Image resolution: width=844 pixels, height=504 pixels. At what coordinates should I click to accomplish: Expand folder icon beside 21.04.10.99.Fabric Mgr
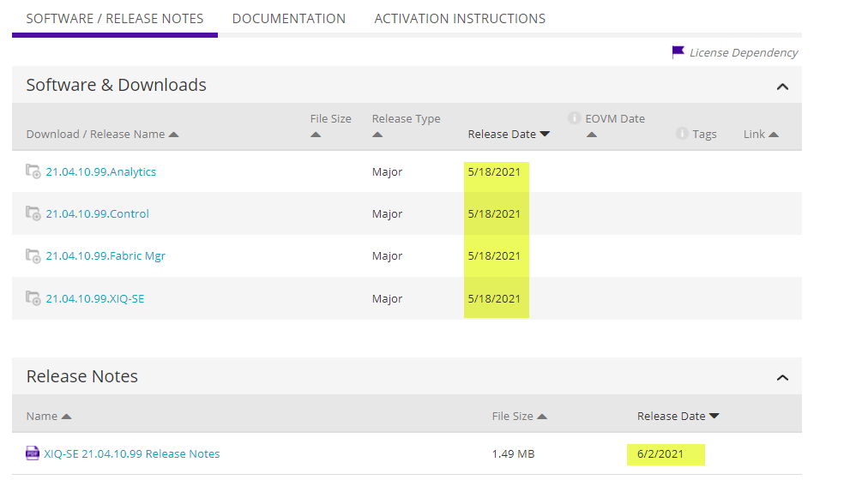click(x=33, y=255)
